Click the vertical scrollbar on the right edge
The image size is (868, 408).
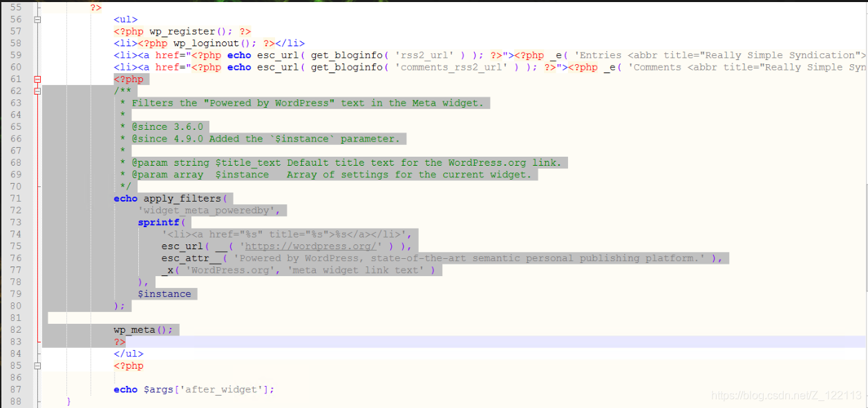pyautogui.click(x=864, y=207)
